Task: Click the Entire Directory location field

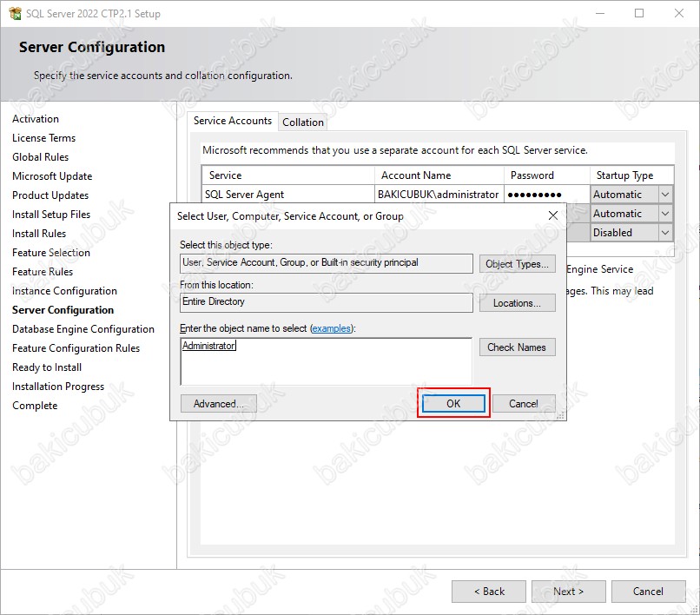Action: tap(327, 302)
